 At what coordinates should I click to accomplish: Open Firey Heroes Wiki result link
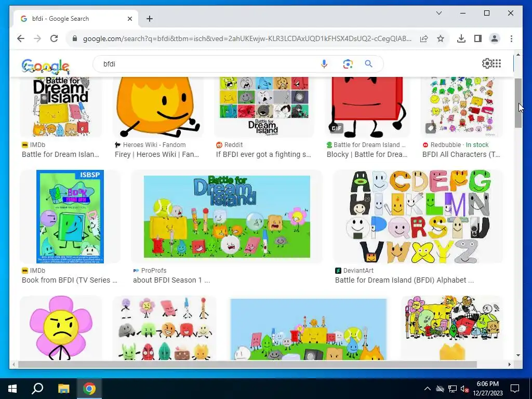tap(157, 154)
